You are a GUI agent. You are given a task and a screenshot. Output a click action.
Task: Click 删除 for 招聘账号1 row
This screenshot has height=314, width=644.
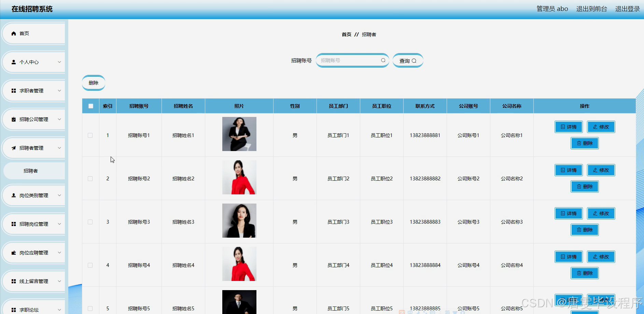pos(585,143)
